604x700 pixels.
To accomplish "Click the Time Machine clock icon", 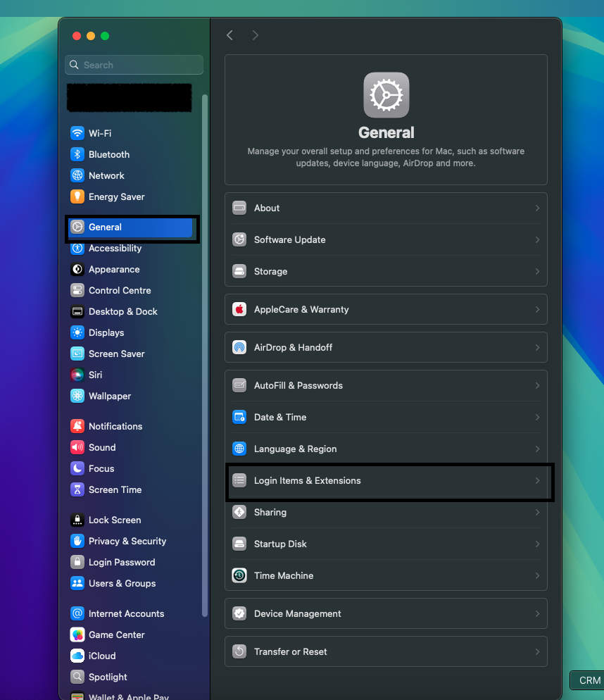I will pyautogui.click(x=239, y=575).
